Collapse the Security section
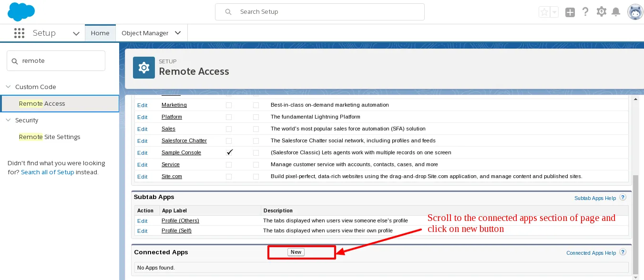644x280 pixels. [x=8, y=120]
